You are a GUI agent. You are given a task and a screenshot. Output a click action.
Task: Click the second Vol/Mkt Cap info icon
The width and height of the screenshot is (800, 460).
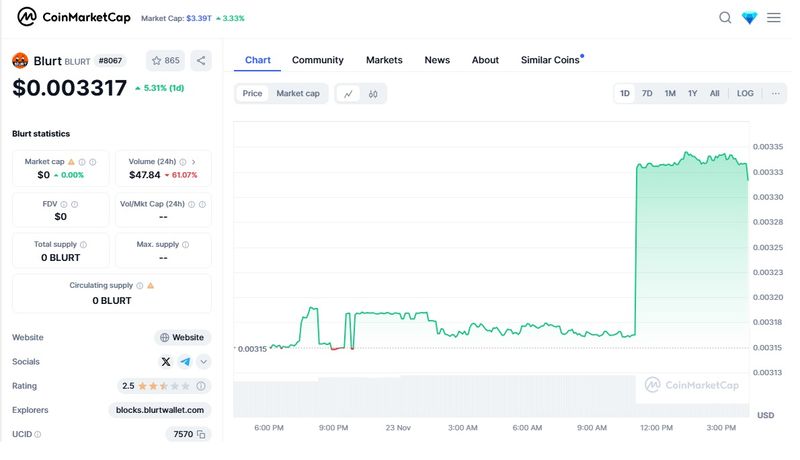[202, 205]
